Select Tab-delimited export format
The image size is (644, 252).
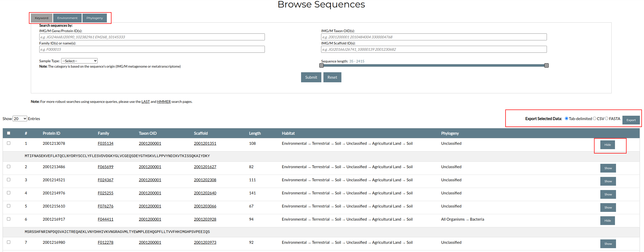point(566,119)
